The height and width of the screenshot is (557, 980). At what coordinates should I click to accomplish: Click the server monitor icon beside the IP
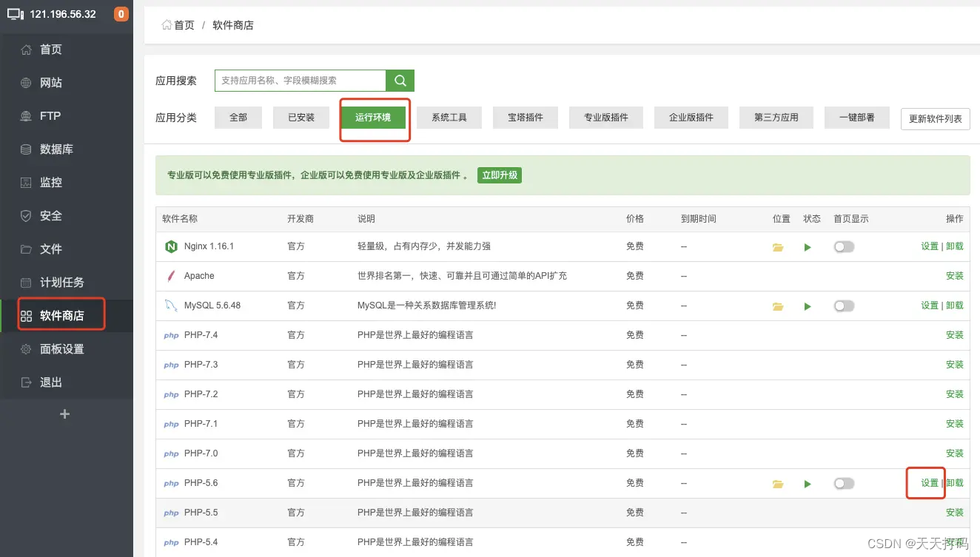16,14
